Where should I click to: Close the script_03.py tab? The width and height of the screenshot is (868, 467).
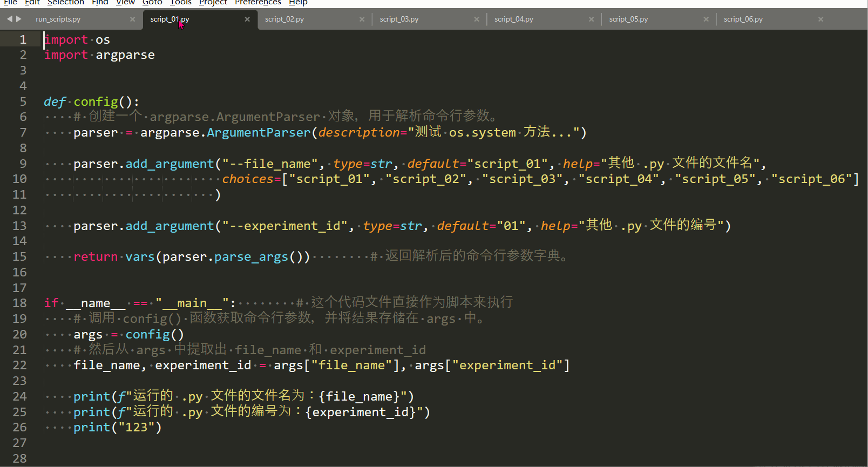[x=477, y=19]
